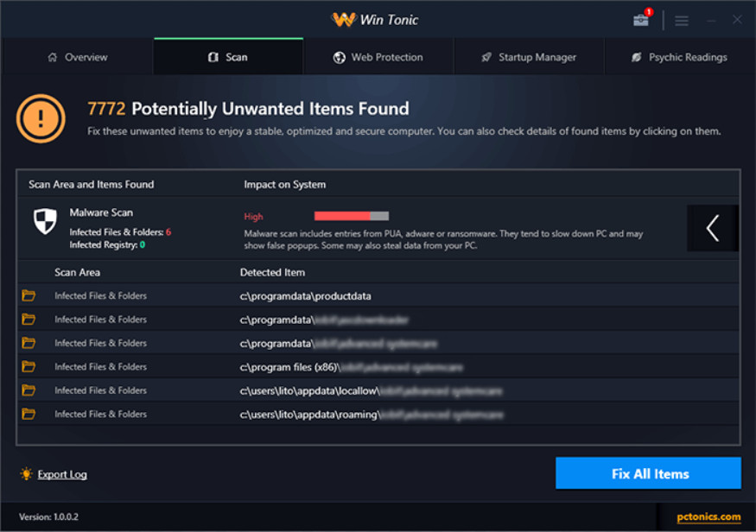The image size is (756, 532).
Task: Click the High impact level bar
Action: [x=351, y=216]
